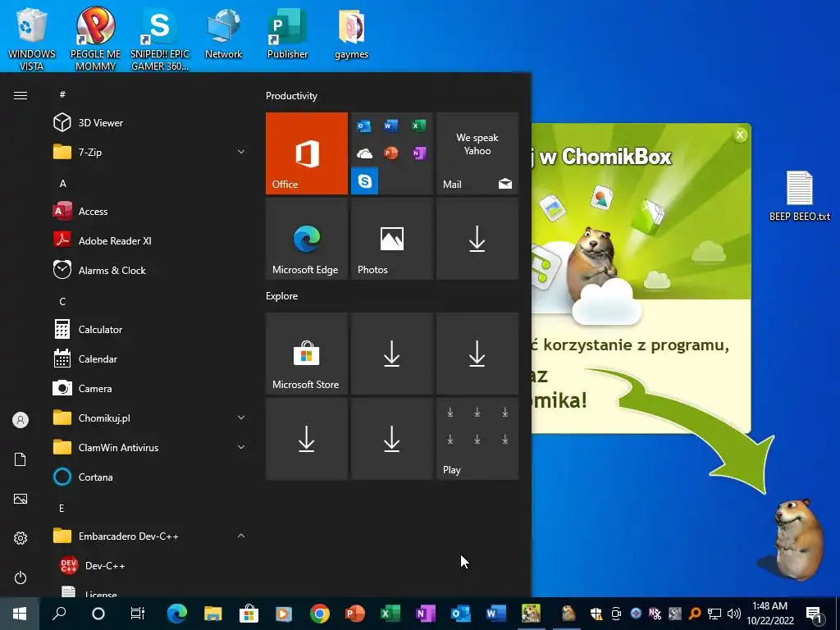840x630 pixels.
Task: Jump to the A letter group
Action: coord(62,183)
